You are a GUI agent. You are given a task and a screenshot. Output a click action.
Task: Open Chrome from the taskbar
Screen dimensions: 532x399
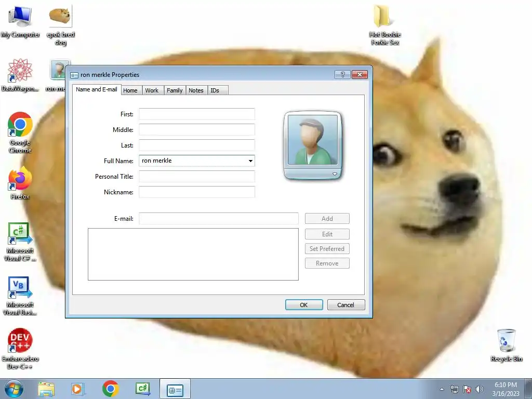[x=110, y=389]
